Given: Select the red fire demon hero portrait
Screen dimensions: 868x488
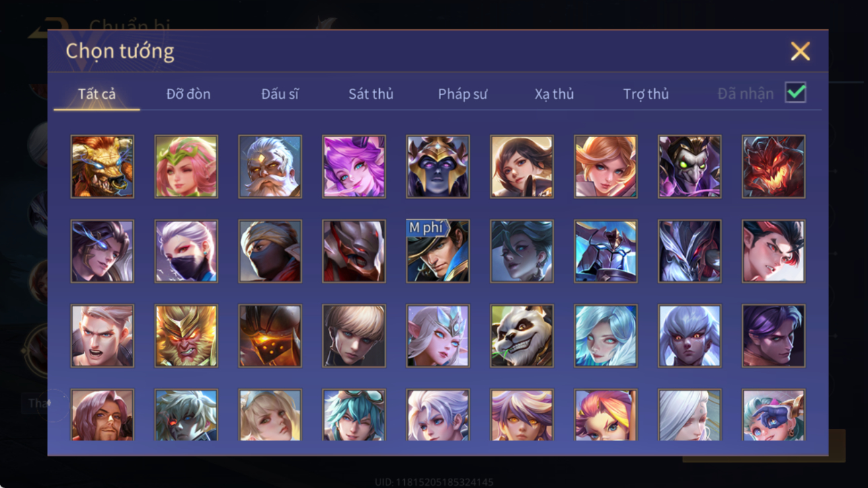Looking at the screenshot, I should point(773,167).
